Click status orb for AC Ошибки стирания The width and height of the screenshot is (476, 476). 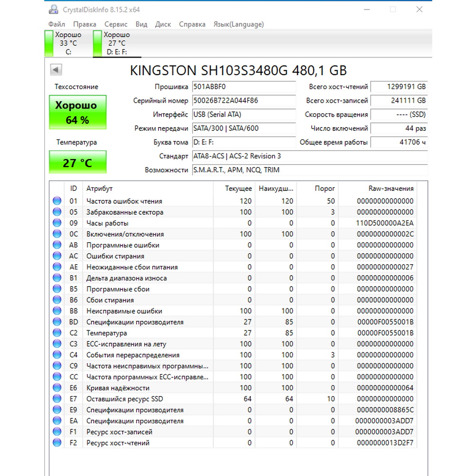(x=57, y=256)
